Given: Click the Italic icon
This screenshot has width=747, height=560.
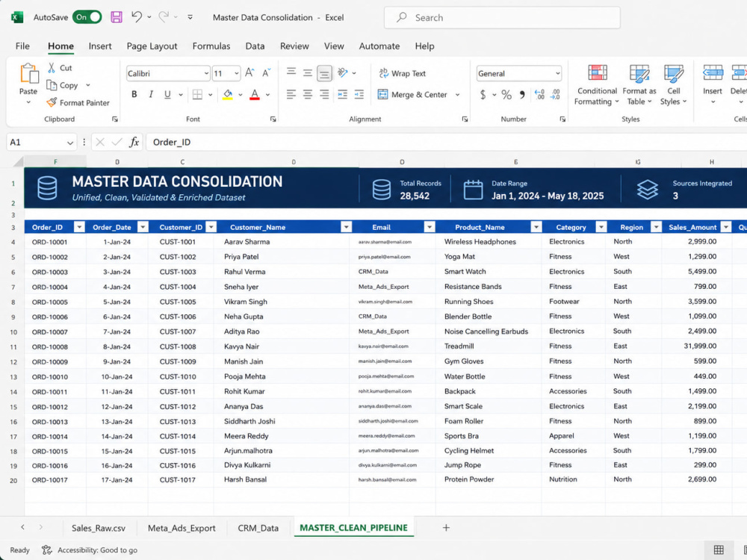Looking at the screenshot, I should (151, 94).
